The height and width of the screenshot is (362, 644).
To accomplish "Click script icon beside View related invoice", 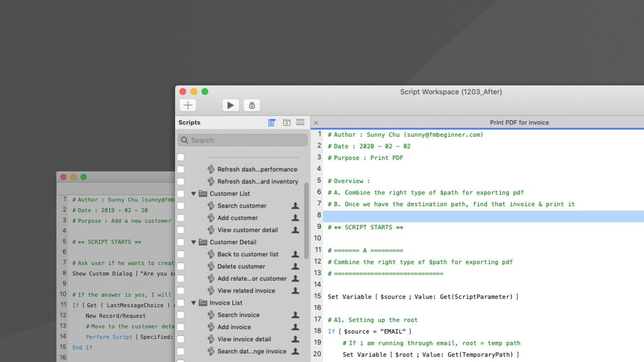I will [211, 291].
